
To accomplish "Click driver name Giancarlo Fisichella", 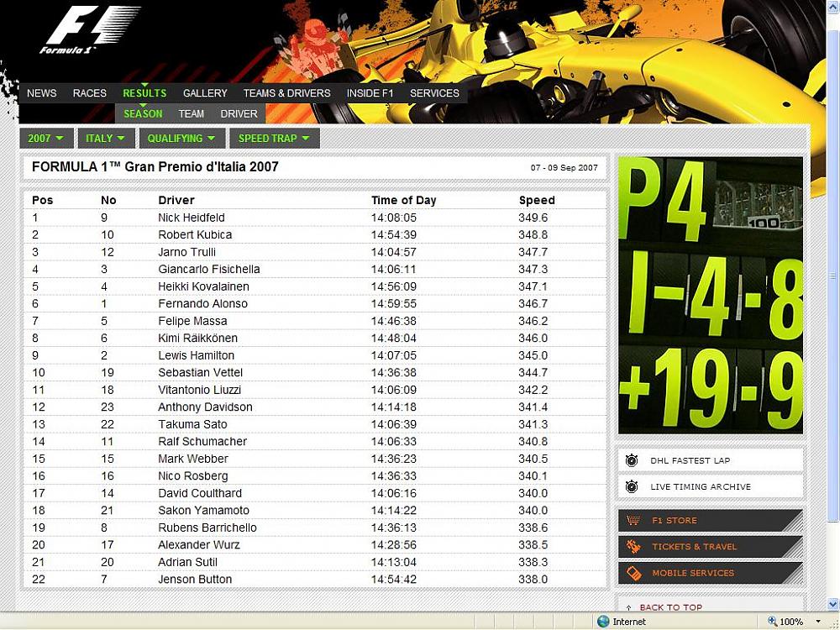I will [209, 269].
